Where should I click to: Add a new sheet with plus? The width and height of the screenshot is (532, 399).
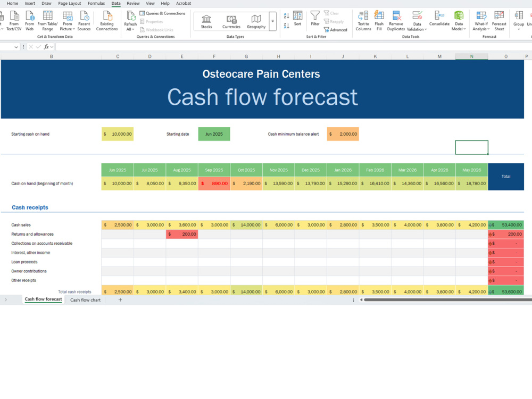tap(120, 300)
